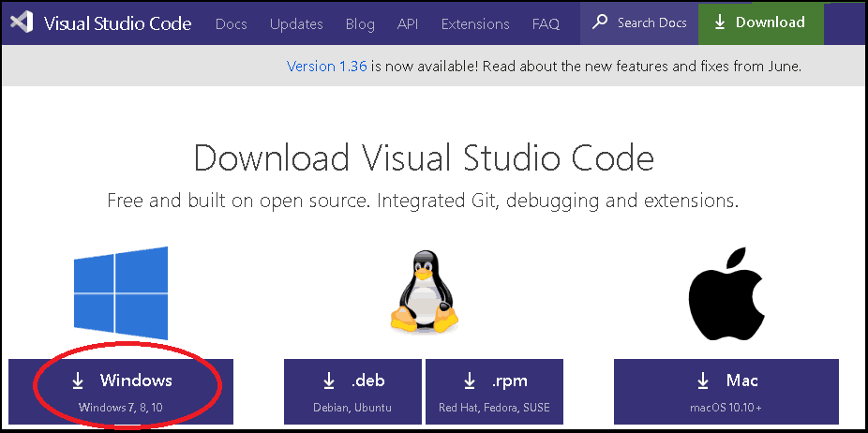Download the Windows 7, 8, 10 installer
868x433 pixels.
[x=121, y=392]
